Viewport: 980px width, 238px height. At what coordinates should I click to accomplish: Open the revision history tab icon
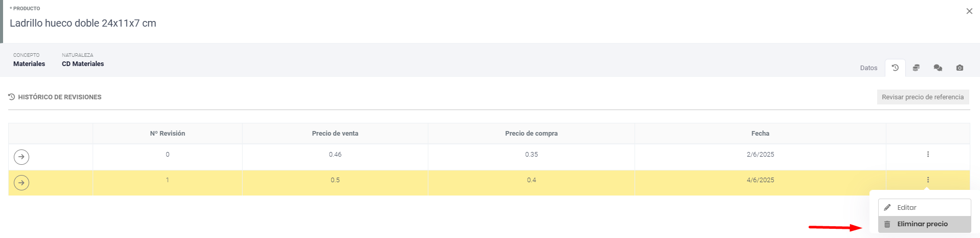click(x=895, y=68)
